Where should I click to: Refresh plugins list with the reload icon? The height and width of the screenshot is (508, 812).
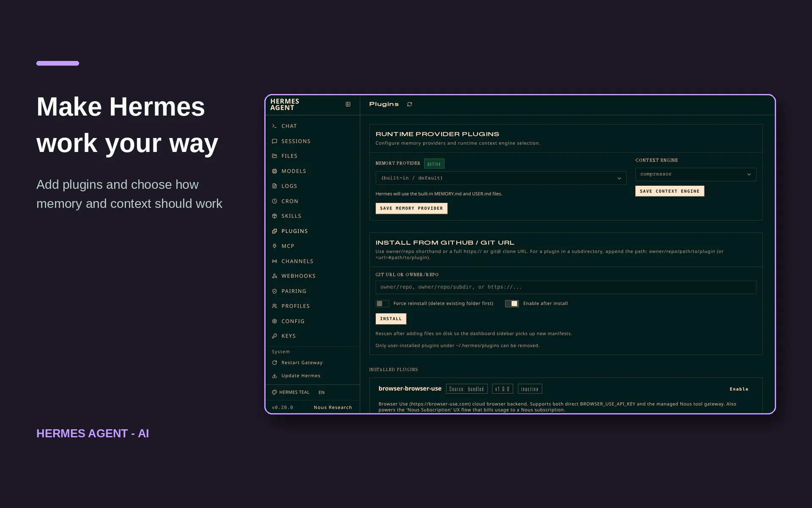click(x=409, y=105)
